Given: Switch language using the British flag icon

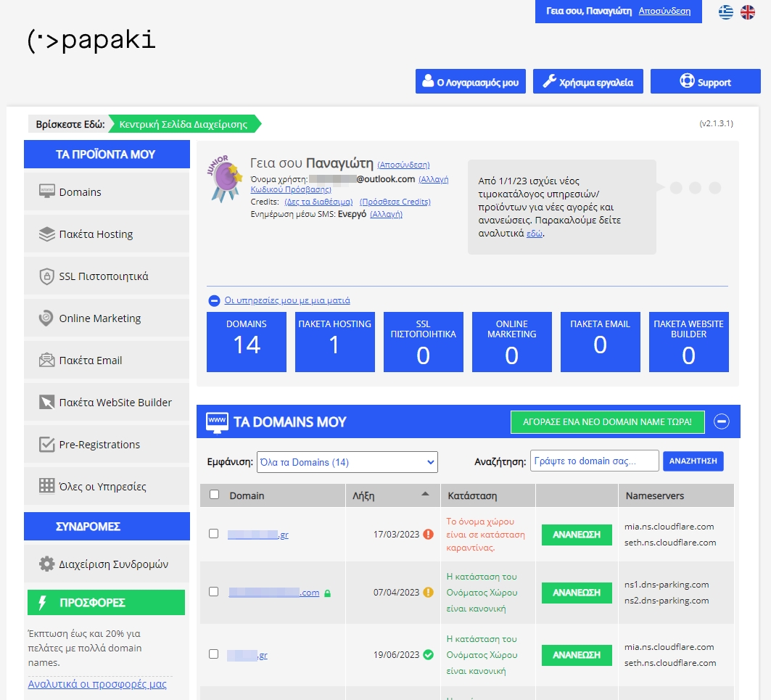Looking at the screenshot, I should click(748, 12).
